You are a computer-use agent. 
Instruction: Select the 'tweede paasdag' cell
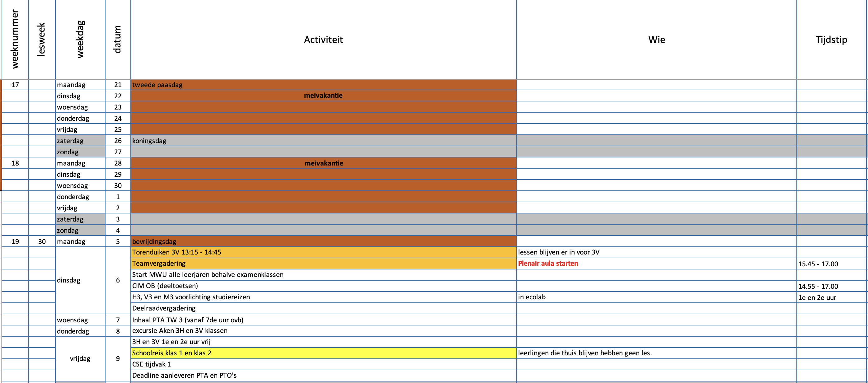[323, 85]
